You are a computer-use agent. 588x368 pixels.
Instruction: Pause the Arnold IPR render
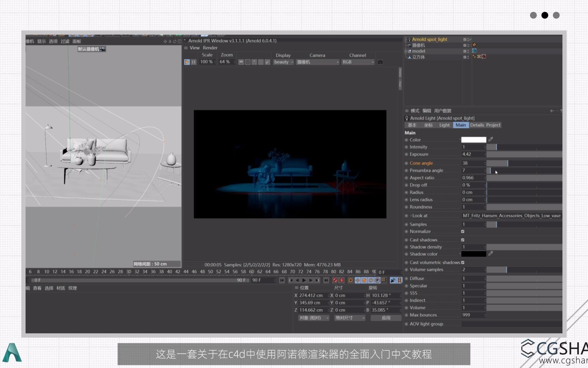(193, 62)
